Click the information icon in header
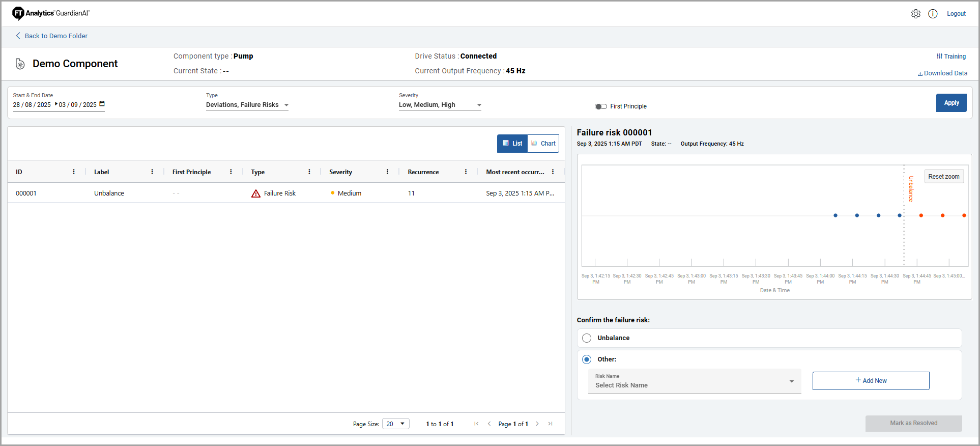Screen dimensions: 980x446 click(933, 14)
